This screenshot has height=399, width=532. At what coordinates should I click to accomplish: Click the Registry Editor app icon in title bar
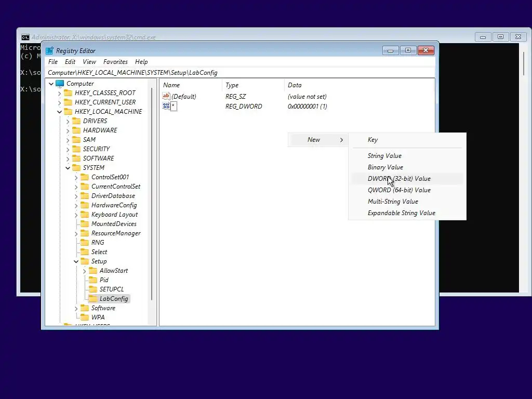[x=49, y=50]
